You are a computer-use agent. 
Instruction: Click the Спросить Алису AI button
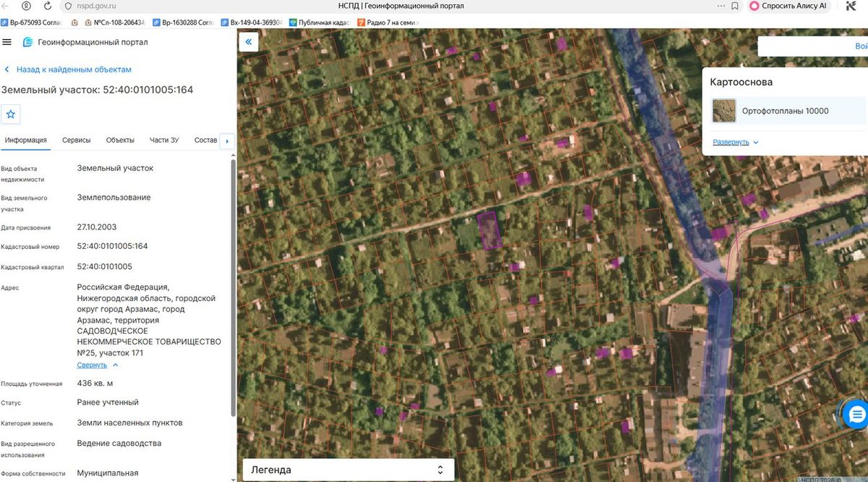[788, 6]
